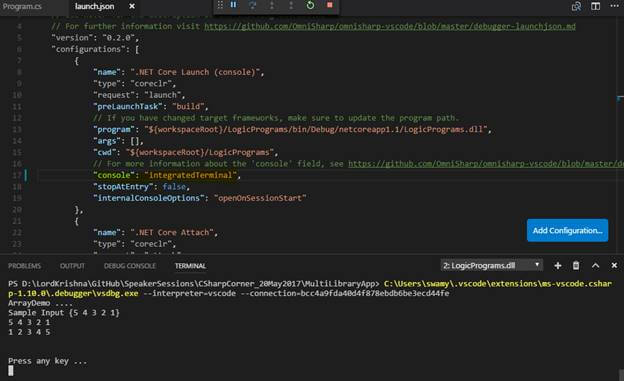Viewport: 624px width, 381px height.
Task: Click ".NET Core Launch (console)" name value
Action: [195, 72]
